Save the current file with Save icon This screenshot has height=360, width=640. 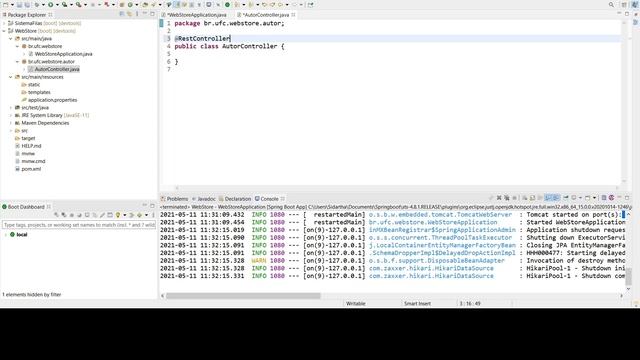pyautogui.click(x=19, y=4)
